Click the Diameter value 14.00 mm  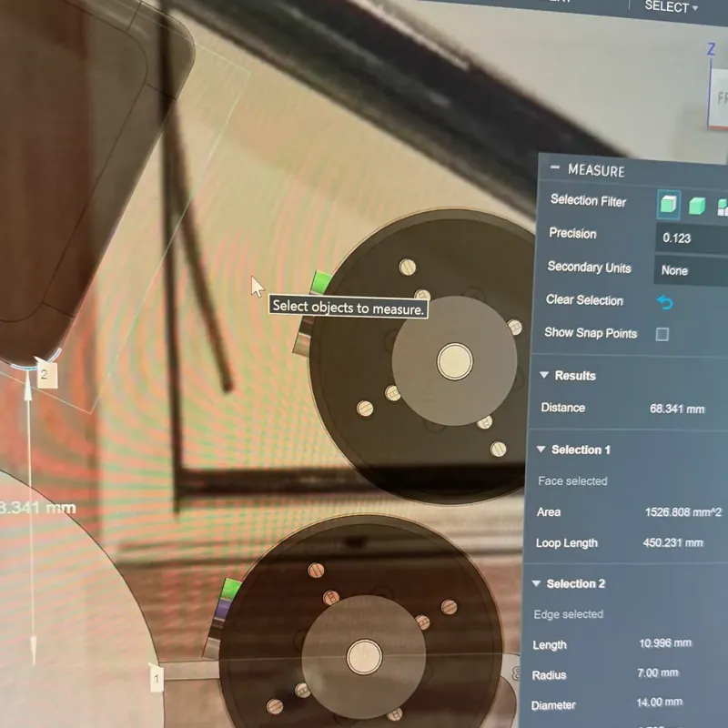[x=659, y=702]
